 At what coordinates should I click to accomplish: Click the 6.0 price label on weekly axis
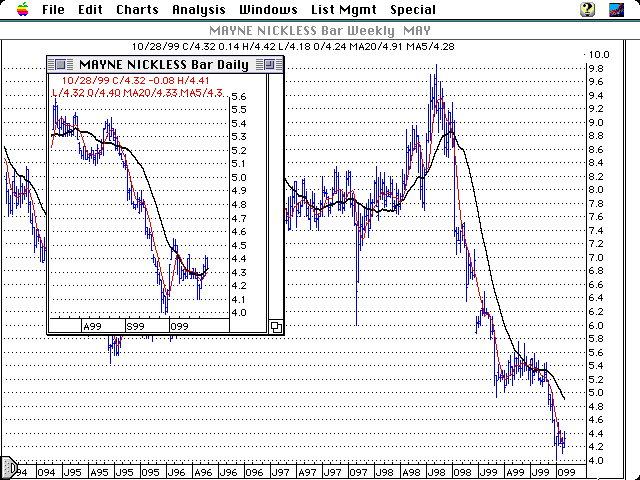click(596, 325)
